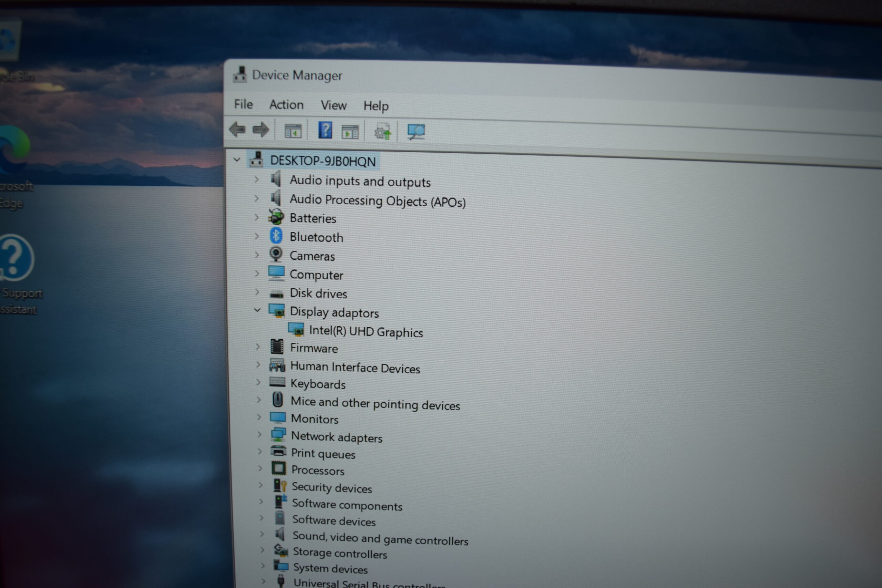The image size is (882, 588).
Task: Expand Sound, video and game controllers
Action: 262,534
